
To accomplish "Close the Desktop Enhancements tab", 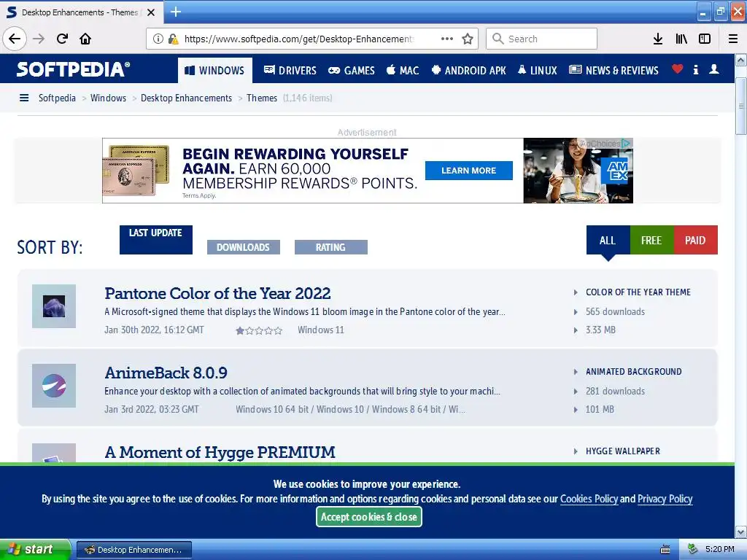I will pos(151,12).
